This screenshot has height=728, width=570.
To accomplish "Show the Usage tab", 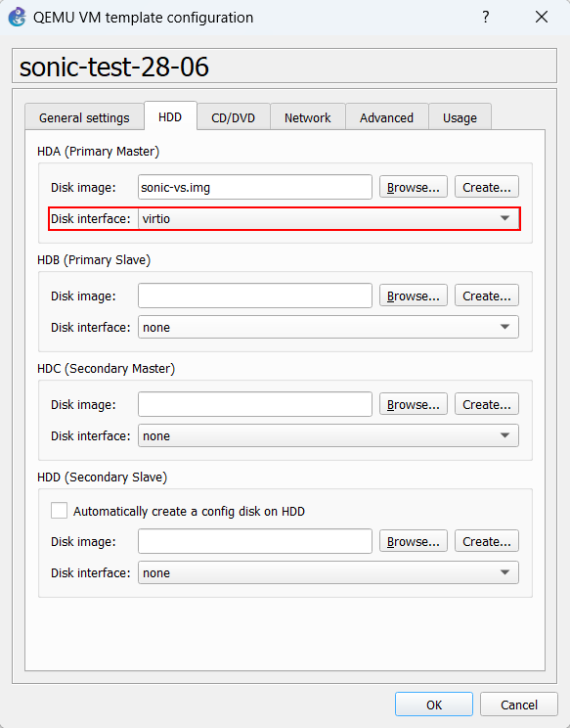I will [460, 118].
